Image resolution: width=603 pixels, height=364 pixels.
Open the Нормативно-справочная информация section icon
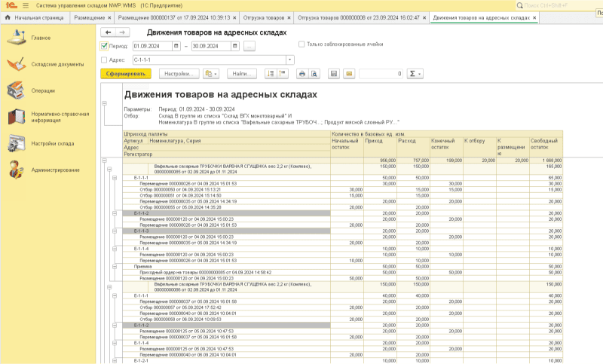(x=17, y=117)
